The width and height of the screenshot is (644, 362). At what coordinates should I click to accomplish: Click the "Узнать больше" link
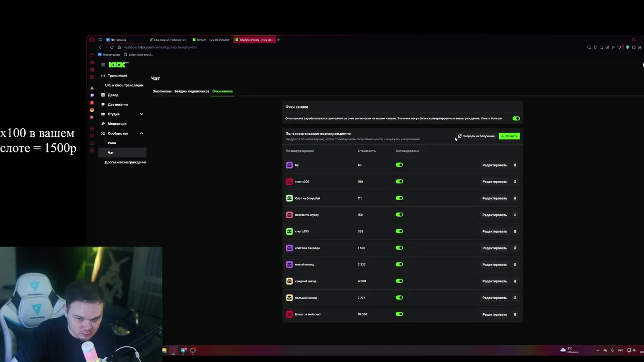(491, 118)
